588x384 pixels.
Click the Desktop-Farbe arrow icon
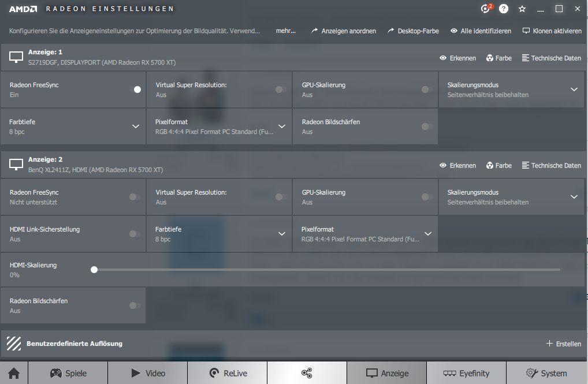pos(391,31)
